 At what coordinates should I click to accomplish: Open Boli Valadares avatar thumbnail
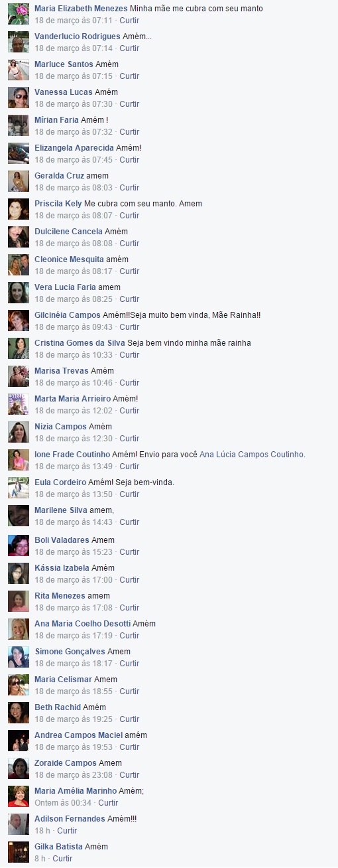click(19, 545)
